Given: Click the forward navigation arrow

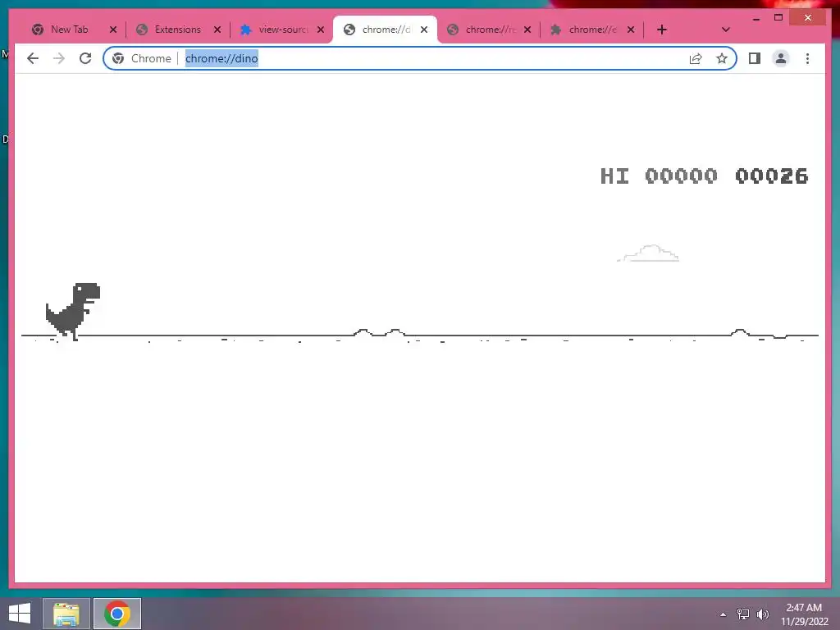Looking at the screenshot, I should pyautogui.click(x=59, y=58).
